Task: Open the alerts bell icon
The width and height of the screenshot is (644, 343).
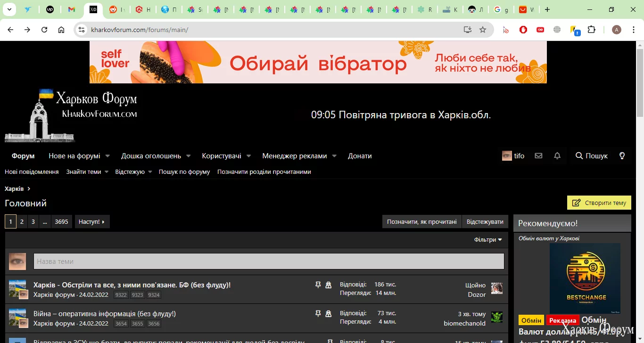Action: [557, 156]
